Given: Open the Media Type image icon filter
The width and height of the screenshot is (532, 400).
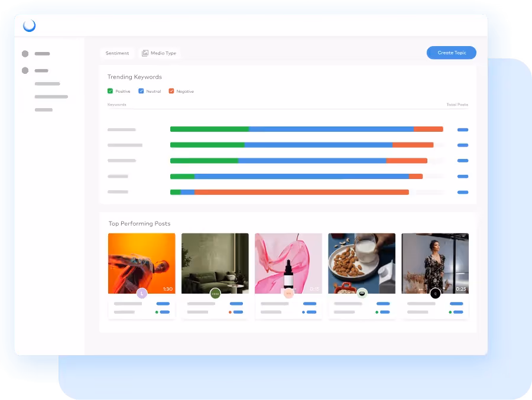Looking at the screenshot, I should coord(145,53).
